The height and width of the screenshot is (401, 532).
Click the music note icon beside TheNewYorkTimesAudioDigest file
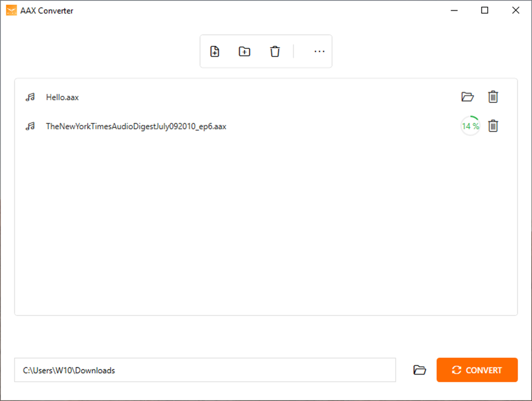coord(31,126)
